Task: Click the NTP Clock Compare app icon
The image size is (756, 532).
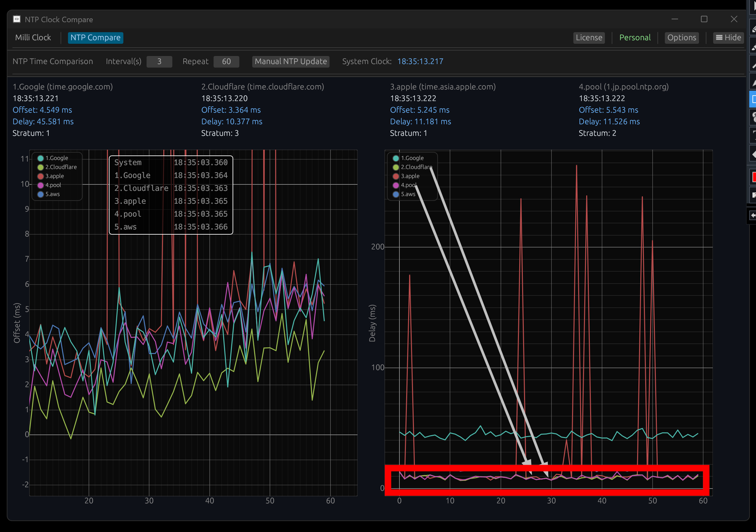Action: click(17, 19)
